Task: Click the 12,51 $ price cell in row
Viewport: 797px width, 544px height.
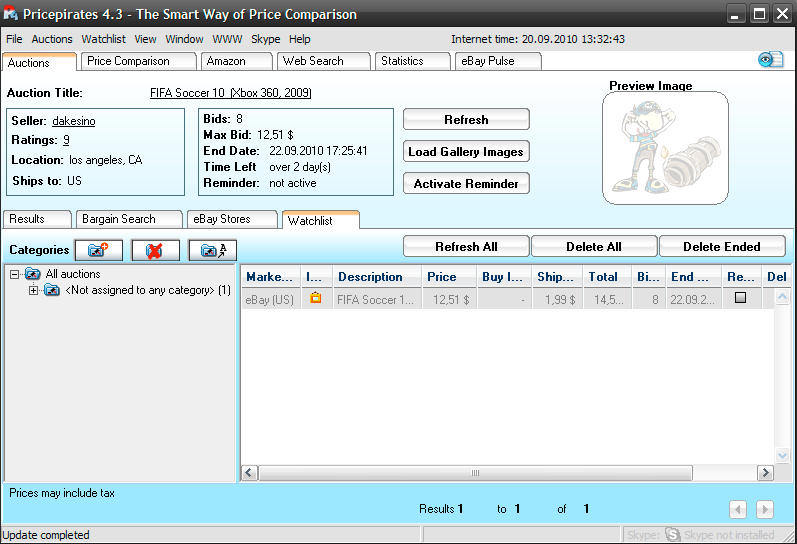Action: click(449, 299)
